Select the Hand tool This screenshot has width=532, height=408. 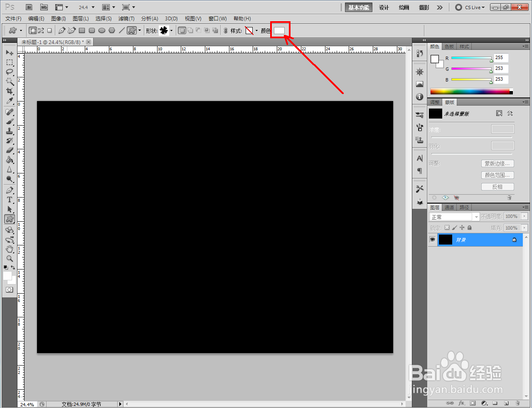[10, 250]
